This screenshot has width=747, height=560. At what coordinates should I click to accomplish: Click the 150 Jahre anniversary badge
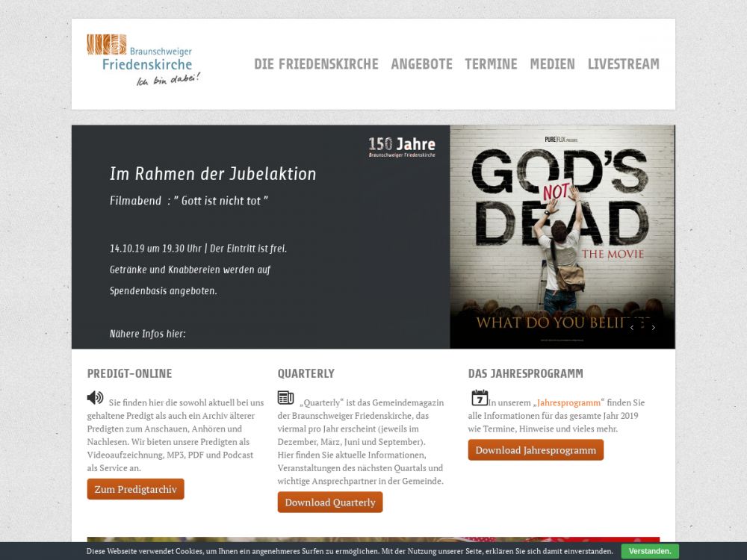click(401, 146)
